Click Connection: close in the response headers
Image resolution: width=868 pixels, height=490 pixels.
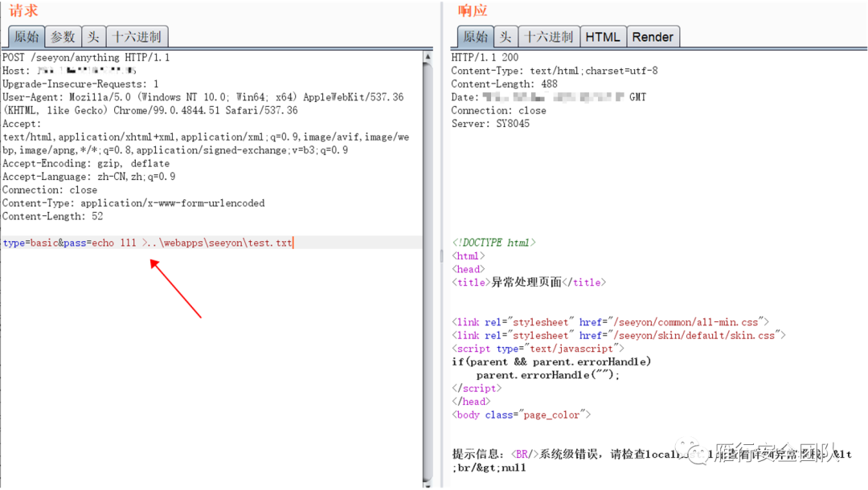click(x=499, y=111)
